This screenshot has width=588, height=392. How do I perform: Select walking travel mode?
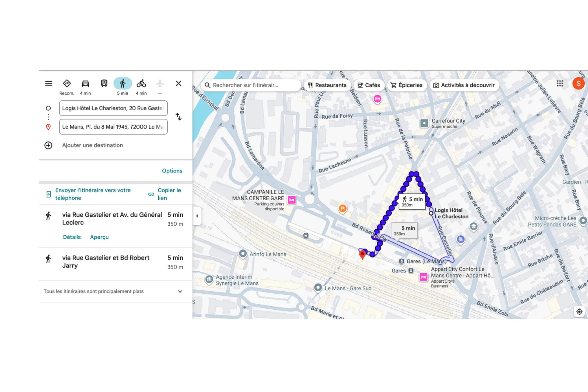123,84
